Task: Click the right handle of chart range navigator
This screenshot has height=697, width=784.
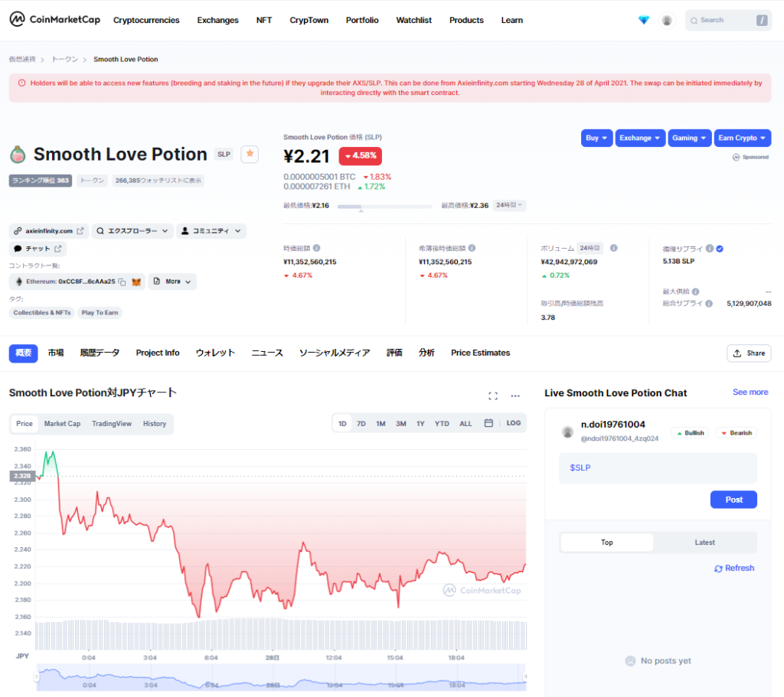Action: point(525,677)
